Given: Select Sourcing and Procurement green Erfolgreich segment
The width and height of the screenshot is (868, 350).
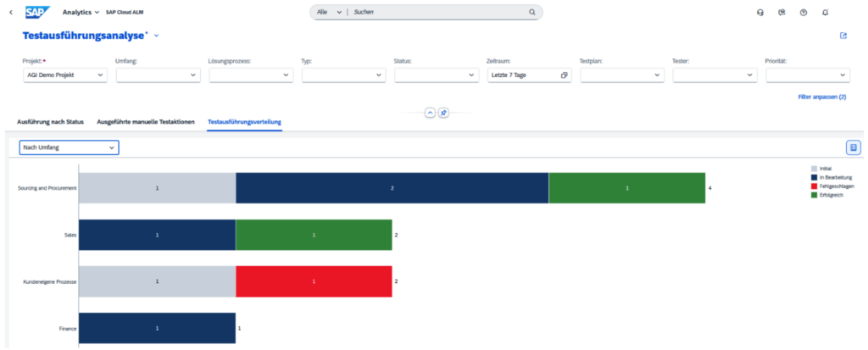Looking at the screenshot, I should click(626, 188).
